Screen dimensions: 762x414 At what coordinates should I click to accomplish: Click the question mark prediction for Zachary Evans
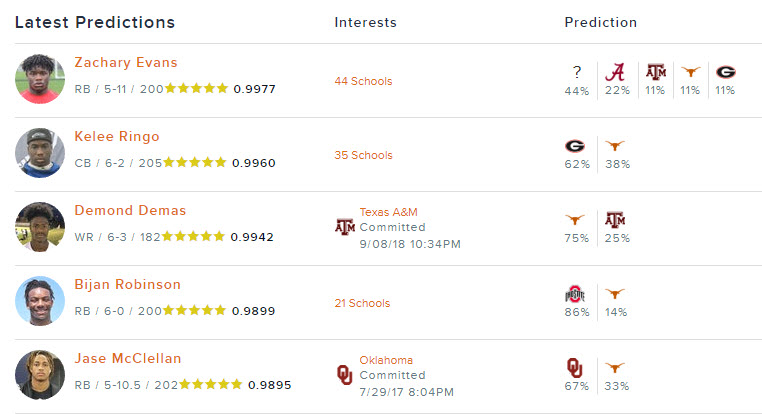pyautogui.click(x=577, y=72)
